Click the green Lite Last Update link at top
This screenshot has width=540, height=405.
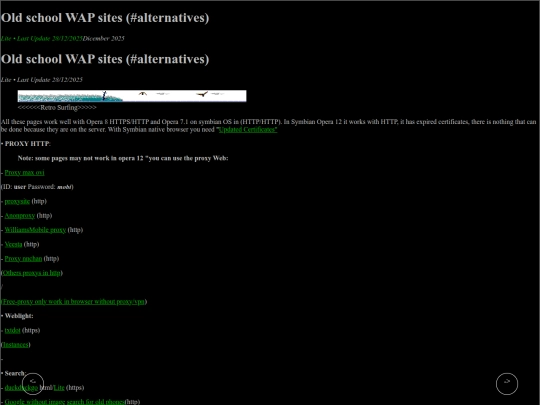tap(42, 39)
